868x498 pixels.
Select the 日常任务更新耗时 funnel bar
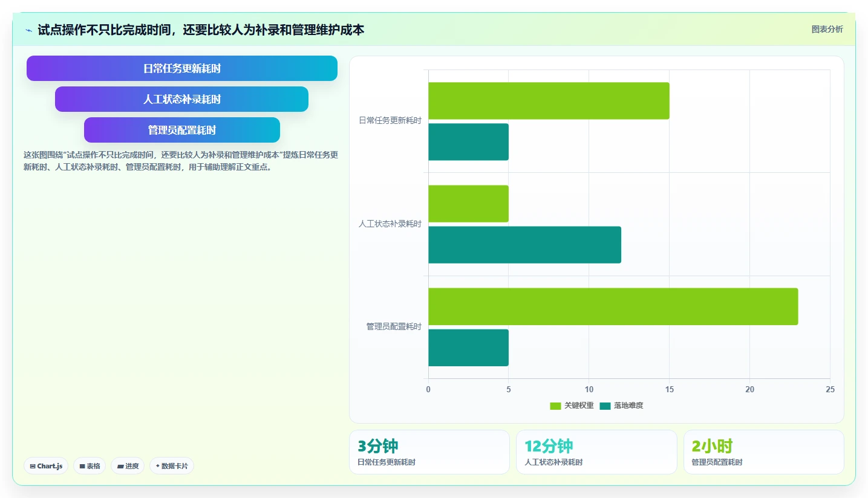182,68
